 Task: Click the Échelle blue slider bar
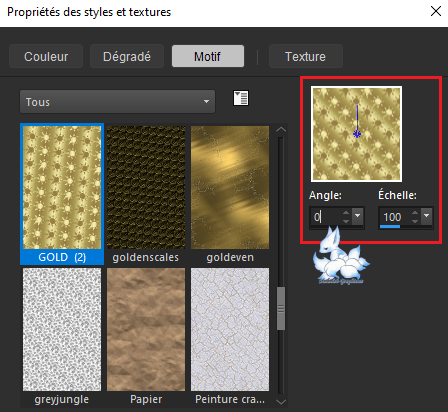point(390,226)
